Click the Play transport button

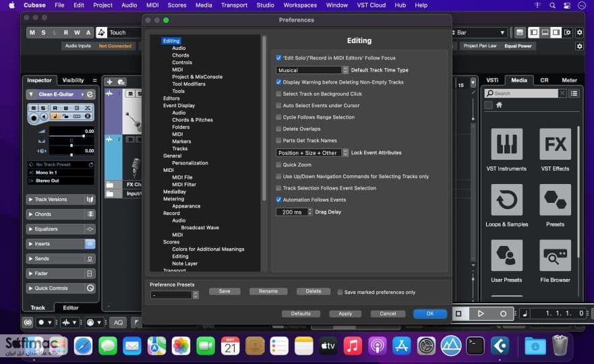480,313
